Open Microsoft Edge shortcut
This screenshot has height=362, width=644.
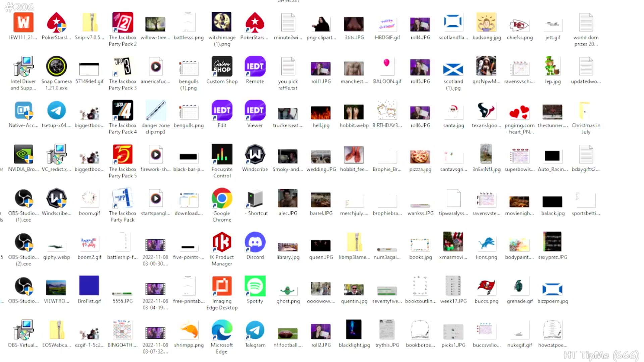coord(222,330)
